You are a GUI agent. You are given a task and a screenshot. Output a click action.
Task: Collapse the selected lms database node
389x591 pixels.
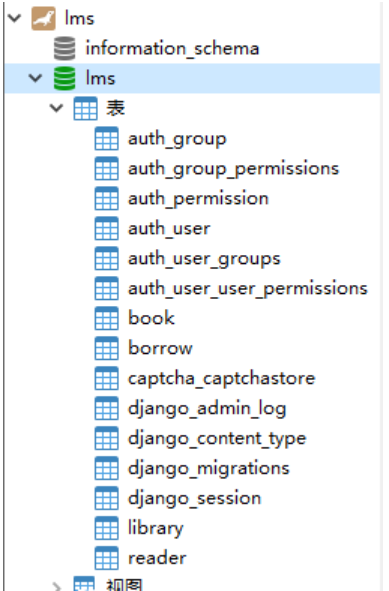(35, 78)
